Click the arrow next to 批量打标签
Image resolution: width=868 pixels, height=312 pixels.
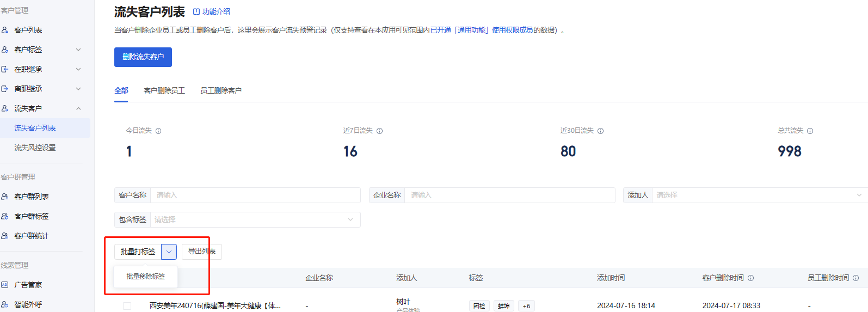[x=169, y=252]
